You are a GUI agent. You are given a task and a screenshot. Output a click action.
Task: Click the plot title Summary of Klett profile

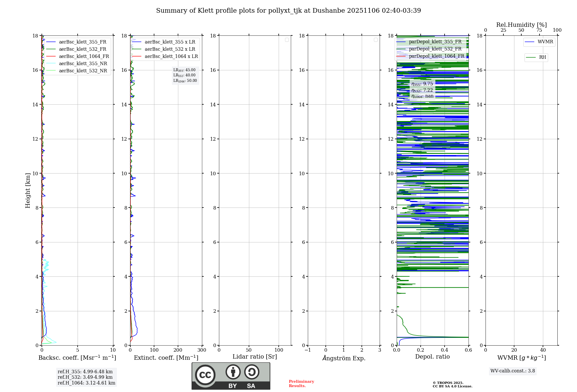[x=288, y=11]
